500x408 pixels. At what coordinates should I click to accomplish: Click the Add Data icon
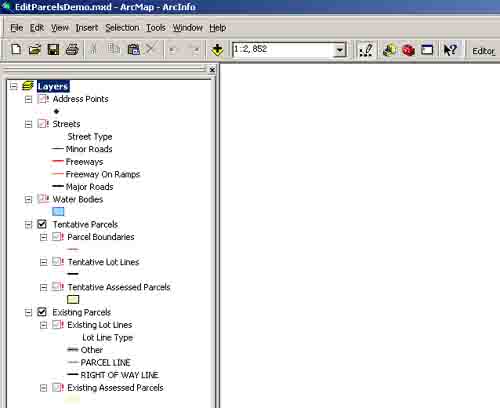[x=217, y=50]
